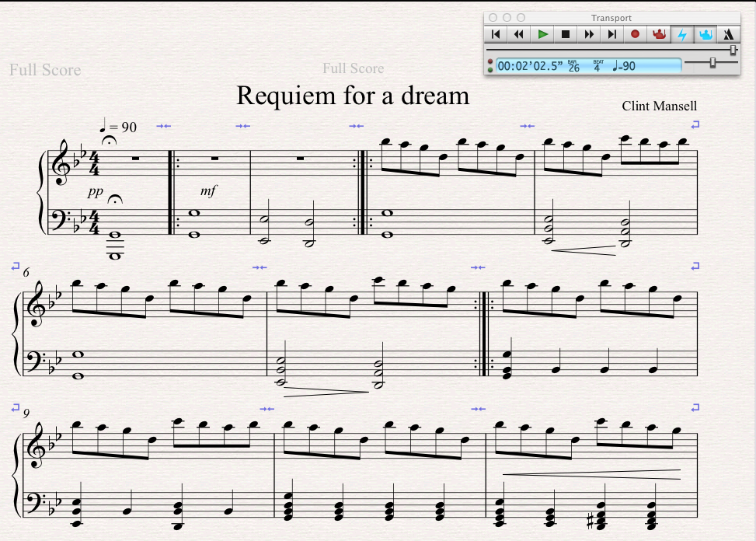Click the layout mark above the bar 1–2 barline
Image resolution: width=756 pixels, height=541 pixels.
tap(164, 127)
